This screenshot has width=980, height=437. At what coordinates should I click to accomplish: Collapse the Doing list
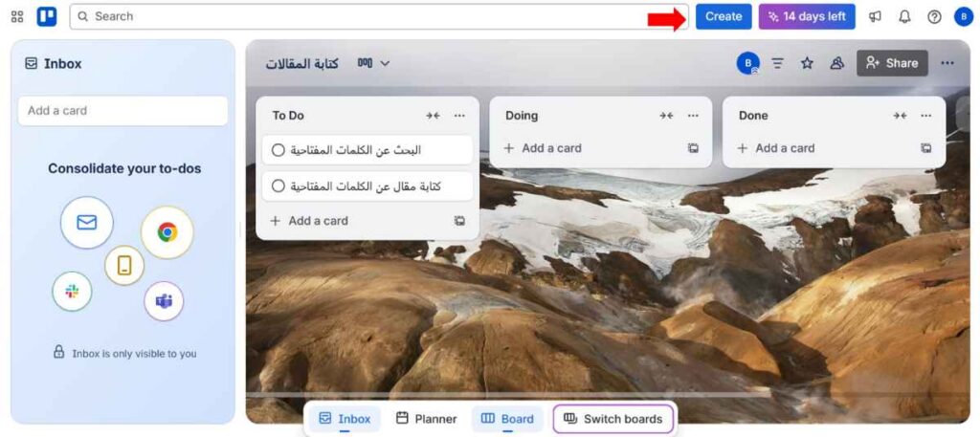pyautogui.click(x=666, y=116)
